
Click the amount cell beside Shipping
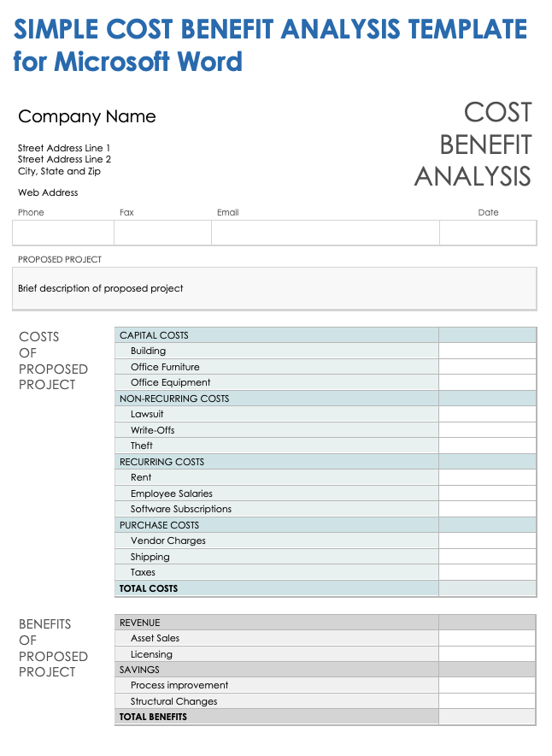(487, 557)
